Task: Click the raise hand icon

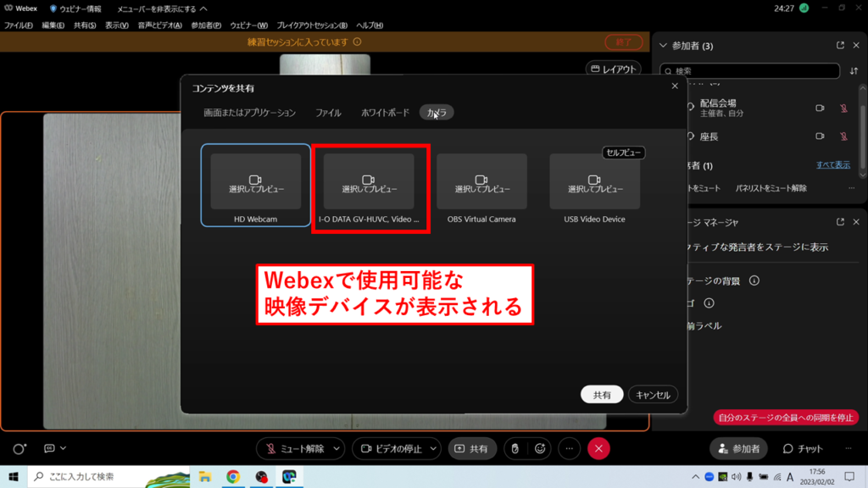Action: pyautogui.click(x=515, y=449)
